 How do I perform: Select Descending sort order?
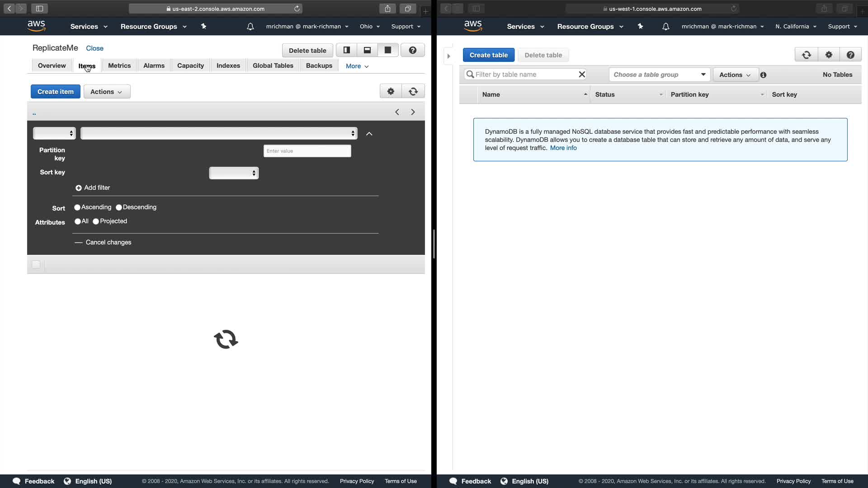[119, 207]
